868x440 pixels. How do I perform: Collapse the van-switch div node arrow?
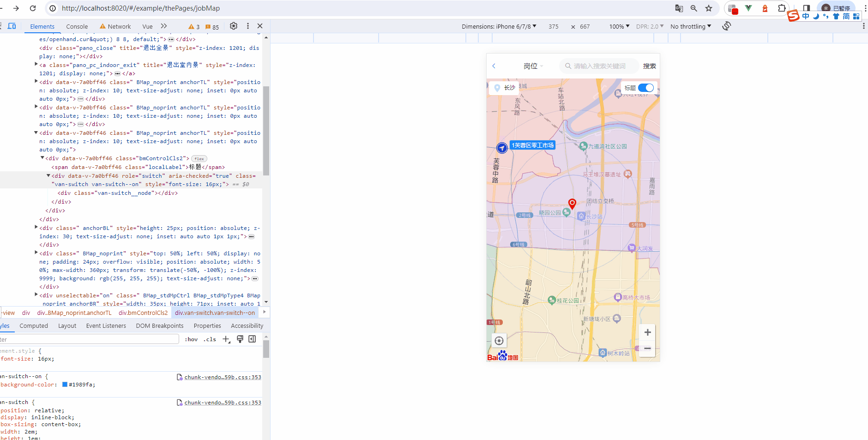tap(48, 175)
